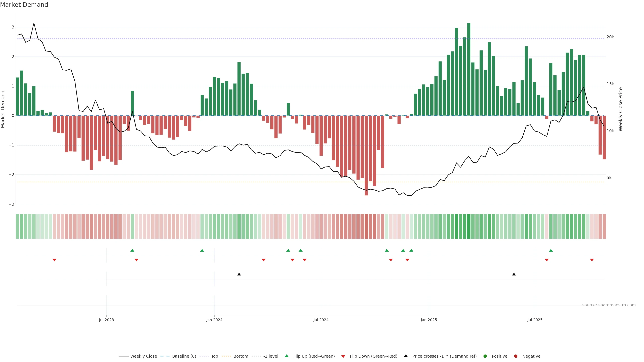
Task: Click the Jan 2025 x-axis label
Action: (429, 320)
